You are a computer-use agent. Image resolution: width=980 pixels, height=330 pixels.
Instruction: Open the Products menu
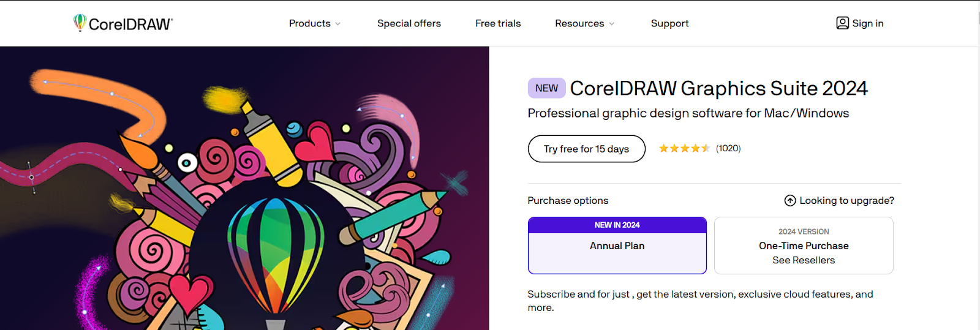coord(310,23)
